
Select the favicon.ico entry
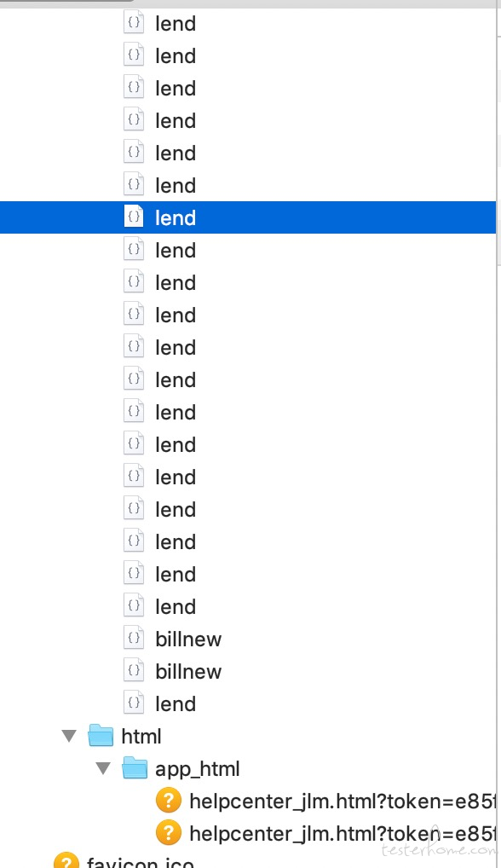(140, 863)
